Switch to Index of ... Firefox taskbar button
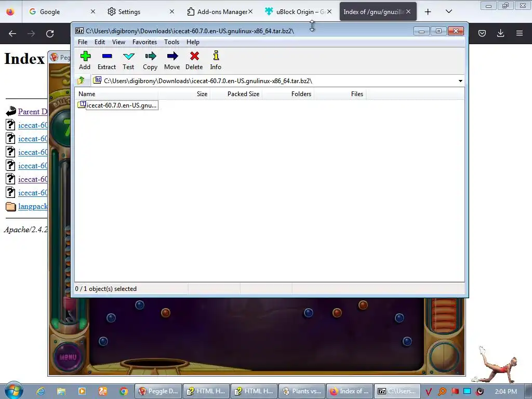The image size is (532, 399). 350,391
